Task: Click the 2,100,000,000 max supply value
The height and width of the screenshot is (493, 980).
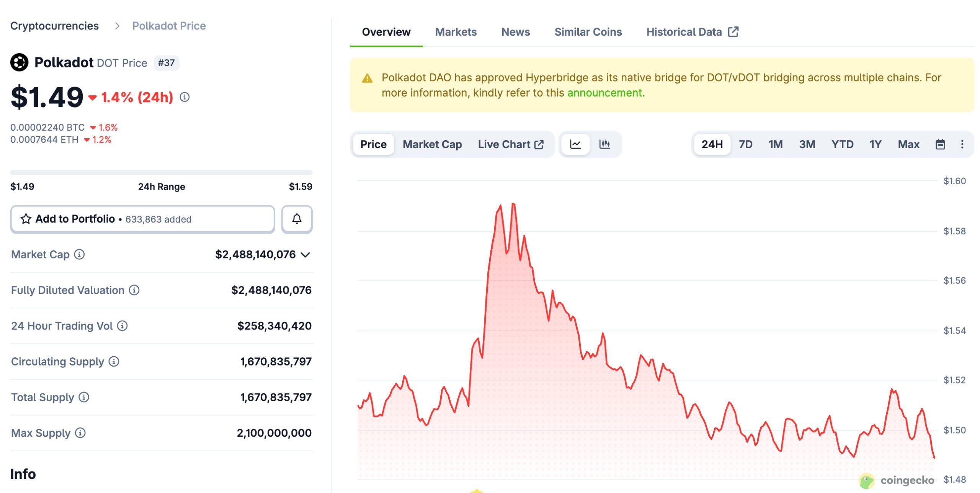Action: 274,433
